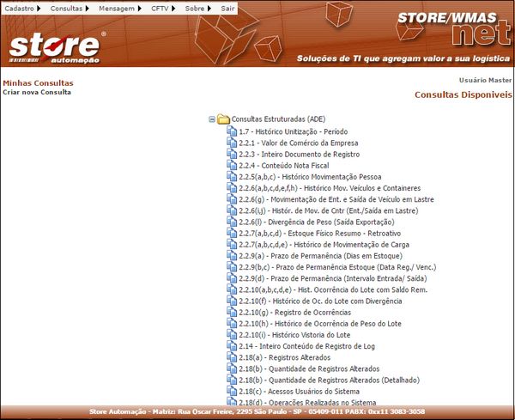The width and height of the screenshot is (515, 420).
Task: Open the Consultas dropdown menu
Action: pos(70,7)
